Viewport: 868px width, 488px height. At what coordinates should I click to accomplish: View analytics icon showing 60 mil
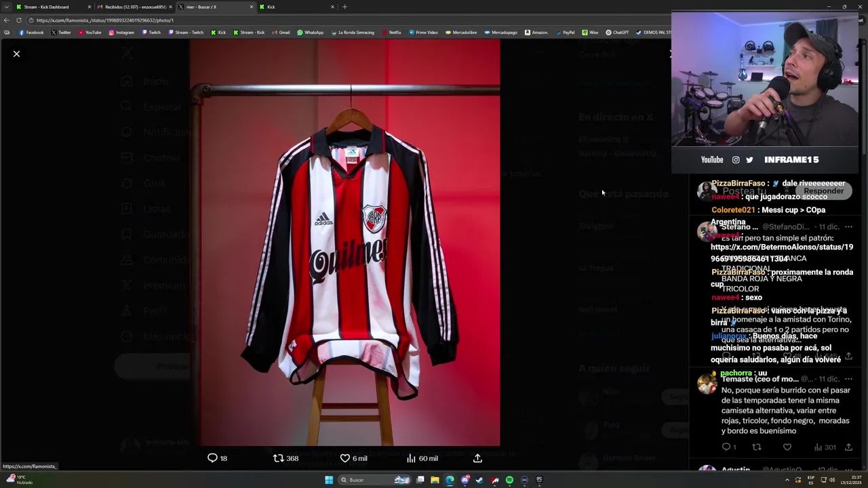point(422,458)
